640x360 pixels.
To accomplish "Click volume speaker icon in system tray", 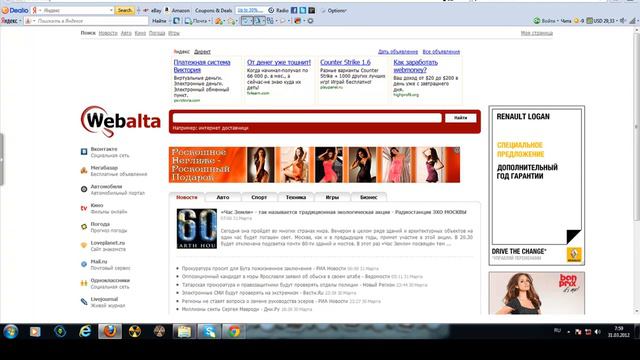I will click(598, 332).
